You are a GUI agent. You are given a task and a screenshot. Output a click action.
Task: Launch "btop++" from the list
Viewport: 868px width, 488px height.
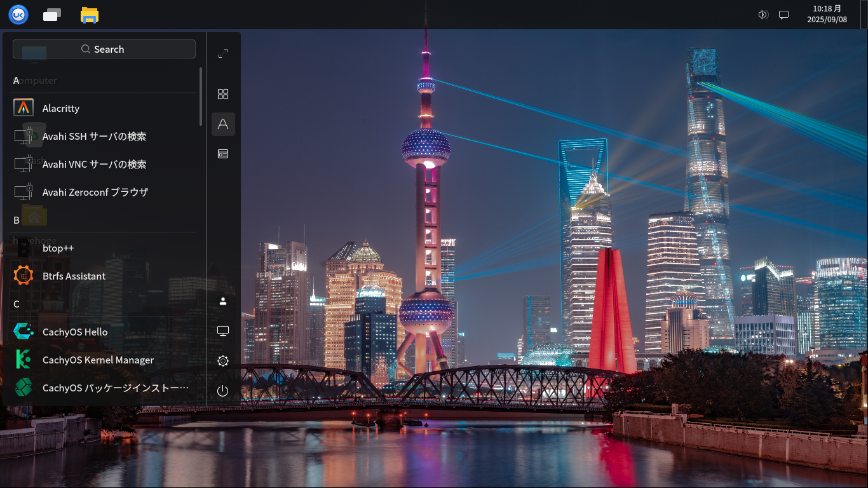point(104,248)
